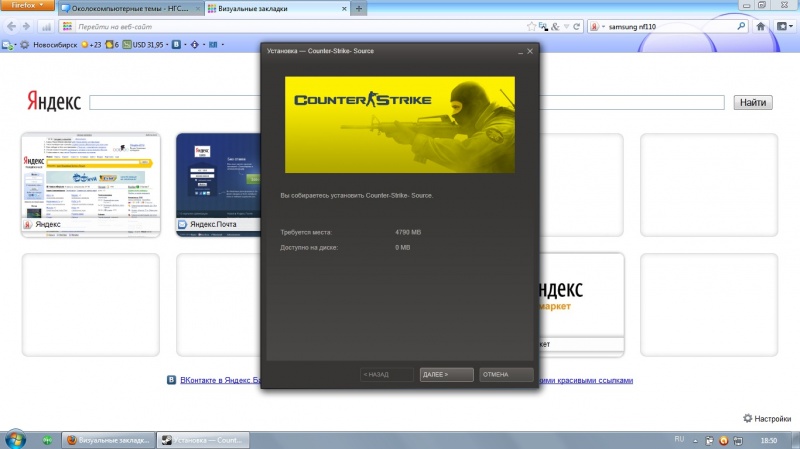The height and width of the screenshot is (449, 800).
Task: Bookmark page with the star icon
Action: pyautogui.click(x=531, y=26)
